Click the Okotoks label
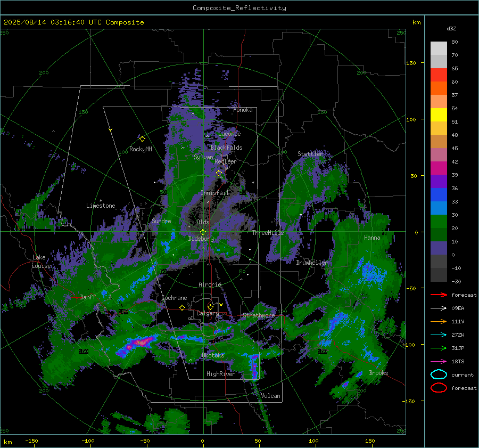The height and width of the screenshot is (448, 479). point(213,355)
